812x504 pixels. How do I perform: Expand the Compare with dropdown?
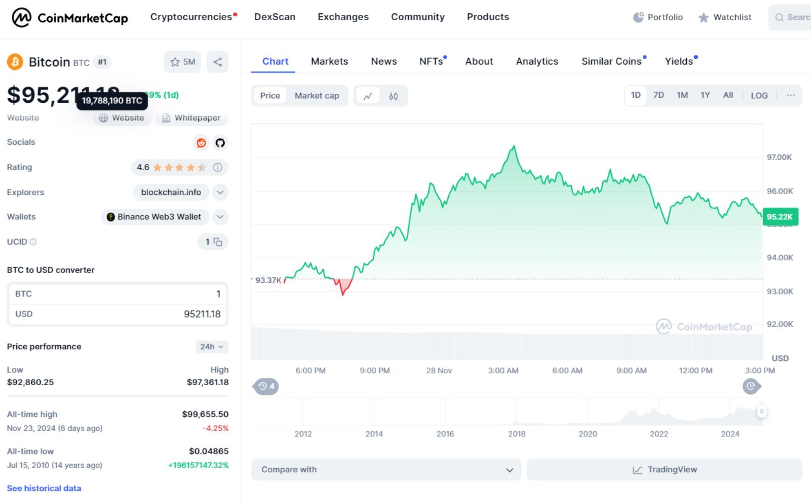[x=509, y=469]
